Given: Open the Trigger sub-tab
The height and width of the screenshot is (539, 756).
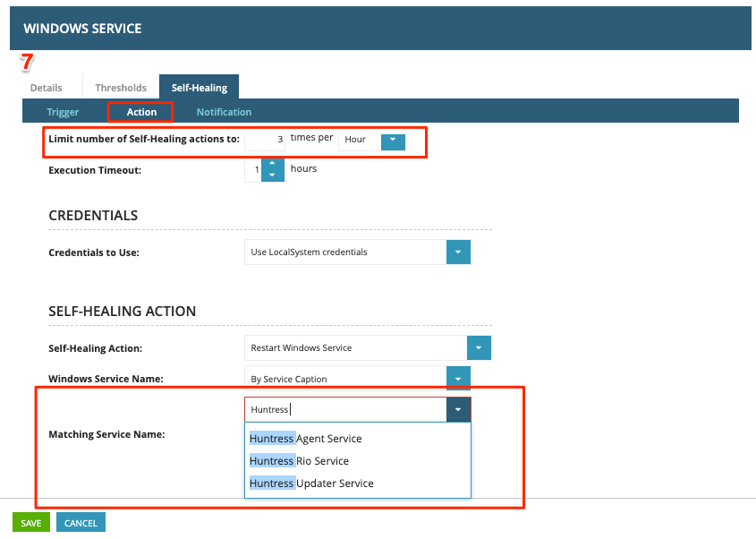Looking at the screenshot, I should pos(63,112).
